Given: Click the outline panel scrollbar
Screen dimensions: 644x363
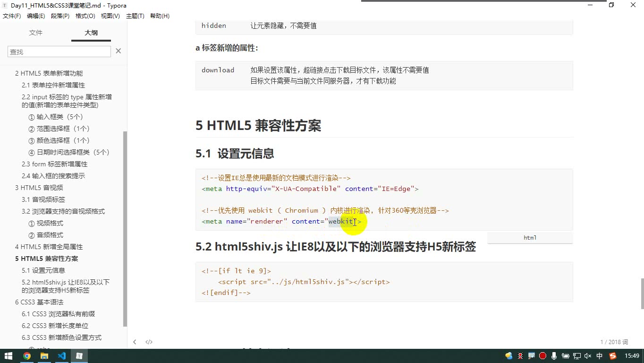Looking at the screenshot, I should click(x=125, y=229).
